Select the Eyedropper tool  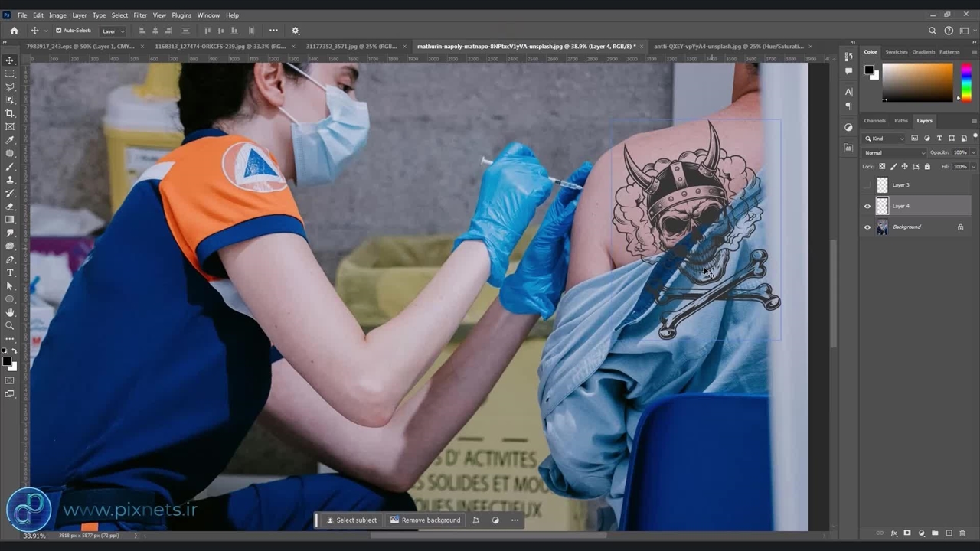pos(10,140)
